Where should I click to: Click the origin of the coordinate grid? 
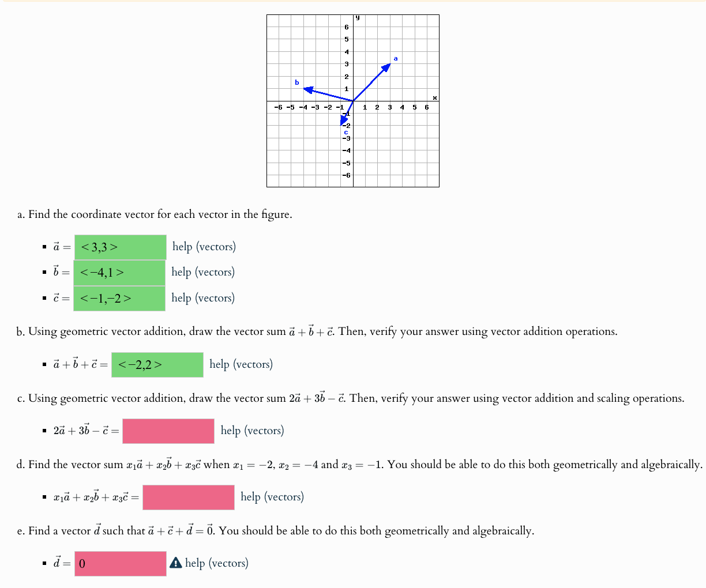353,101
